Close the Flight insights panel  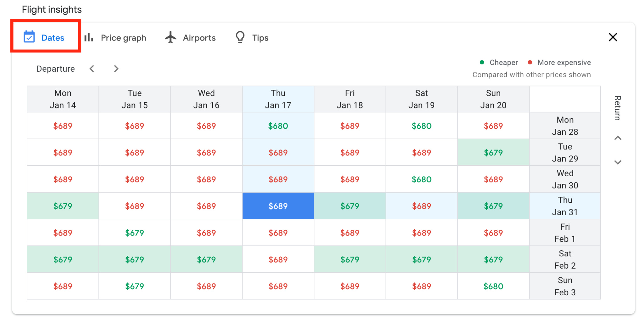[613, 37]
